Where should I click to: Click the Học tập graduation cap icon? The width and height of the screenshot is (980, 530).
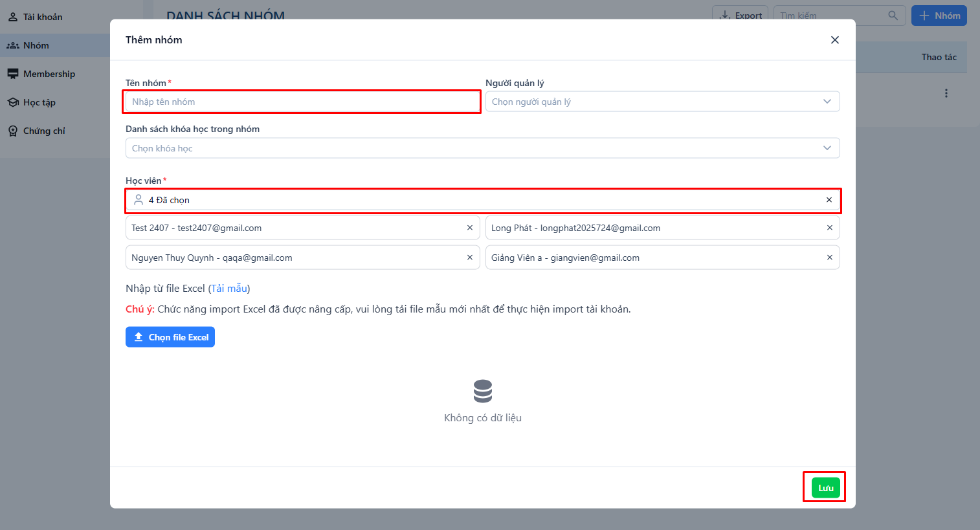coord(13,102)
